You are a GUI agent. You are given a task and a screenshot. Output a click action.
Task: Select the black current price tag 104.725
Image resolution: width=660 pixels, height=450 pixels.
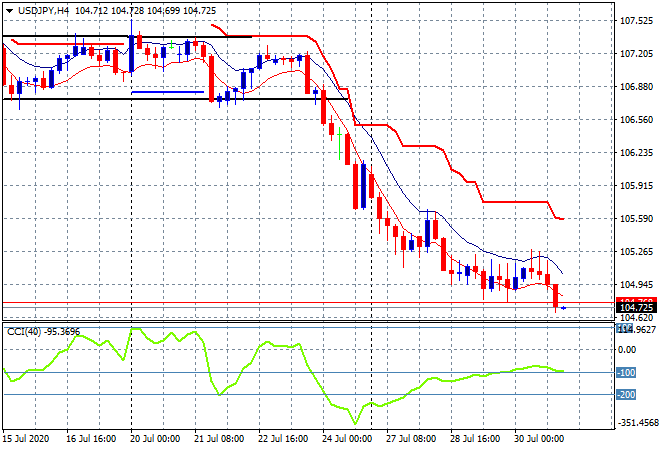click(636, 307)
